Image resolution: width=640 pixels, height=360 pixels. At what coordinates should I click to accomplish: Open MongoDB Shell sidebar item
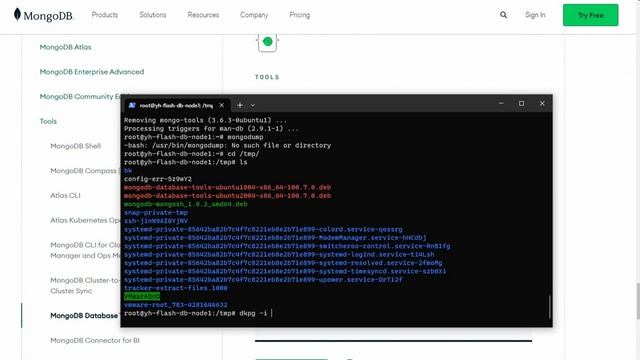76,146
